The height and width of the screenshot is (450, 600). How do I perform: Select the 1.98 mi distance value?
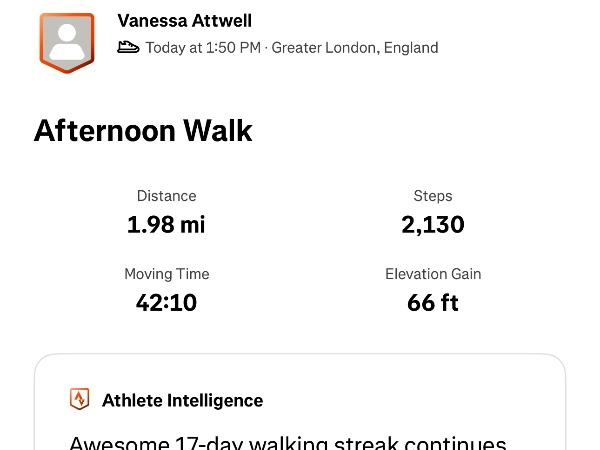pyautogui.click(x=166, y=224)
